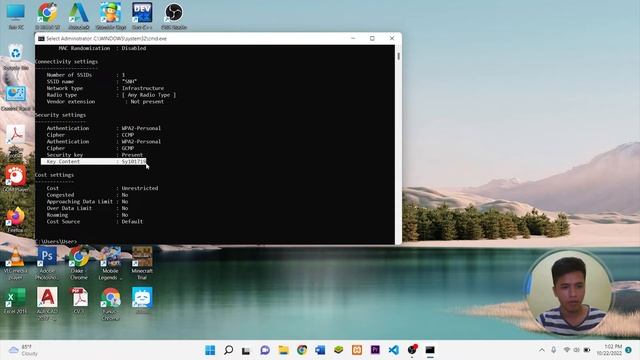Open the orange XAMPP taskbar icon
Screen dimensions: 640x360
pyautogui.click(x=357, y=350)
